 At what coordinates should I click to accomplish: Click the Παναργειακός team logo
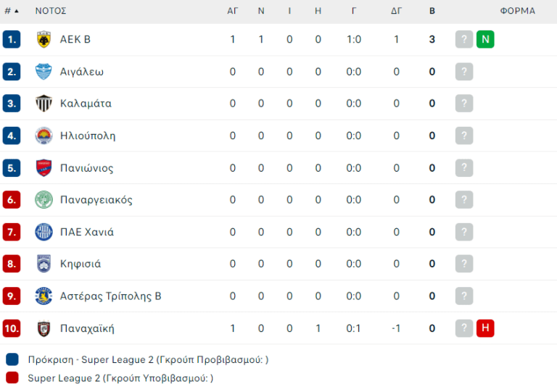coord(44,200)
